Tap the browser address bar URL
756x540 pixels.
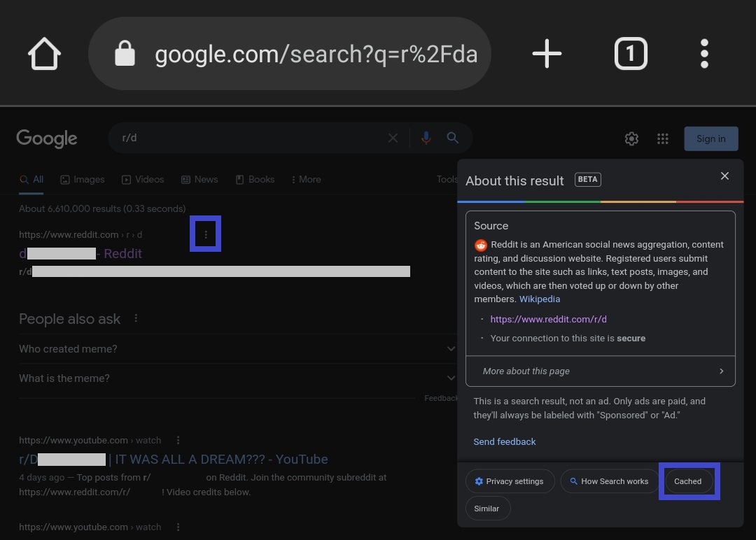[x=315, y=55]
